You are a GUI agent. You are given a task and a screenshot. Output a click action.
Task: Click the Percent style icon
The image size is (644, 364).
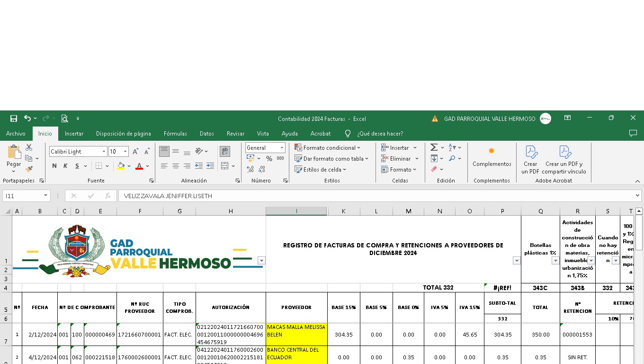pyautogui.click(x=269, y=159)
